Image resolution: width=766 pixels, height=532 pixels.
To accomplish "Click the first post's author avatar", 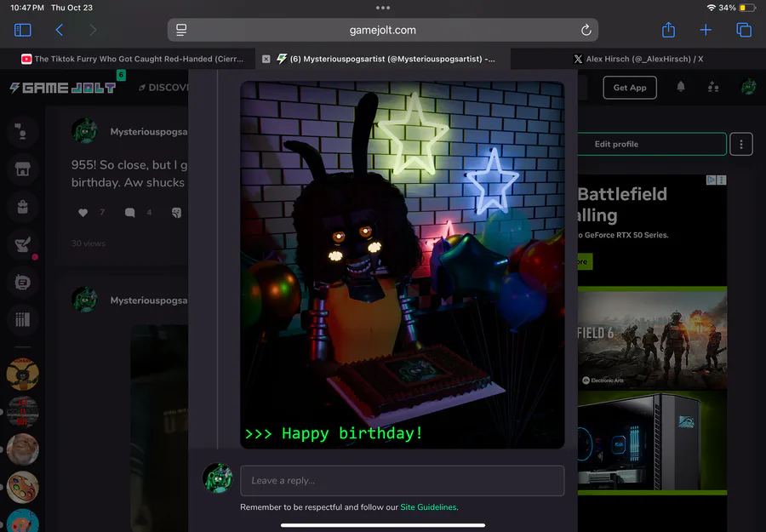I will point(85,131).
